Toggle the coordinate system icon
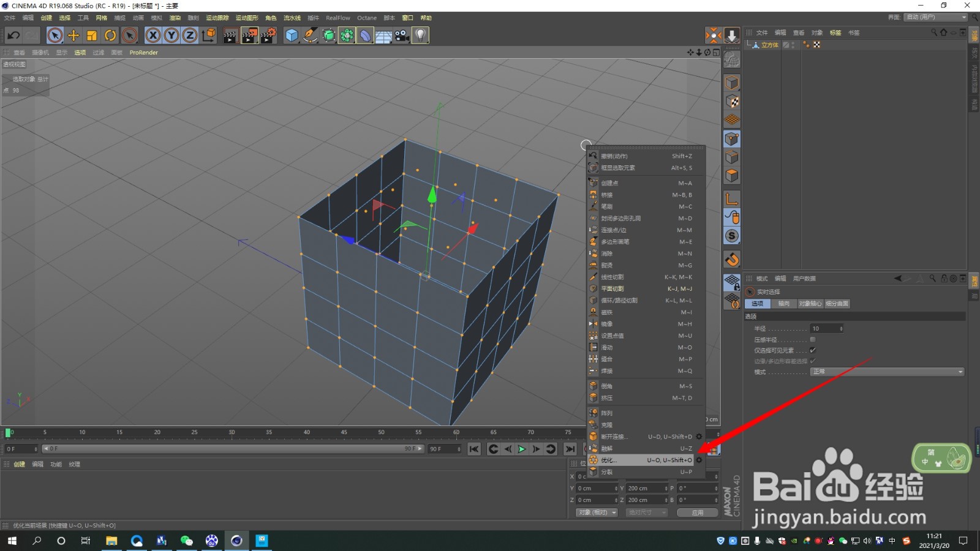 208,36
